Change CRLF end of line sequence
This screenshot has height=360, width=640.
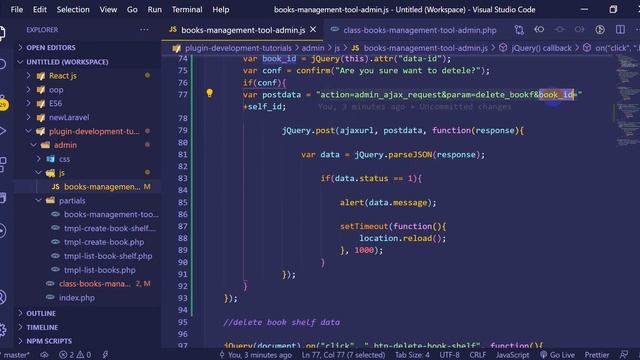[478, 355]
